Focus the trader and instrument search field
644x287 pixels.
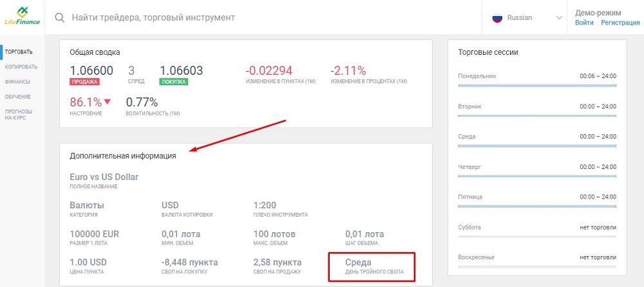(x=153, y=17)
